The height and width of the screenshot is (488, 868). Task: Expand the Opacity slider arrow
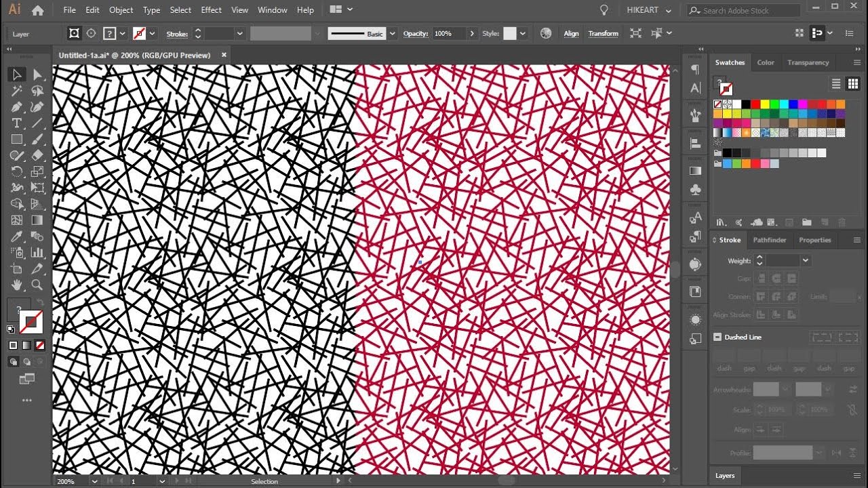[x=472, y=33]
